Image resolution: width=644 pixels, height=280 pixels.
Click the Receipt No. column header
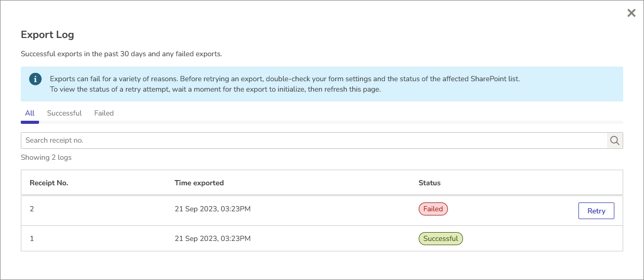49,183
